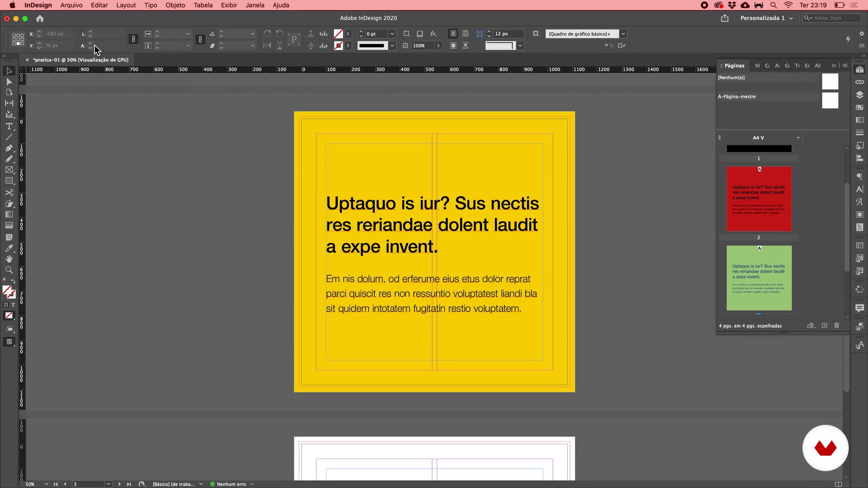Screen dimensions: 868x488
Task: Select the Rectangle Frame tool
Action: click(9, 170)
